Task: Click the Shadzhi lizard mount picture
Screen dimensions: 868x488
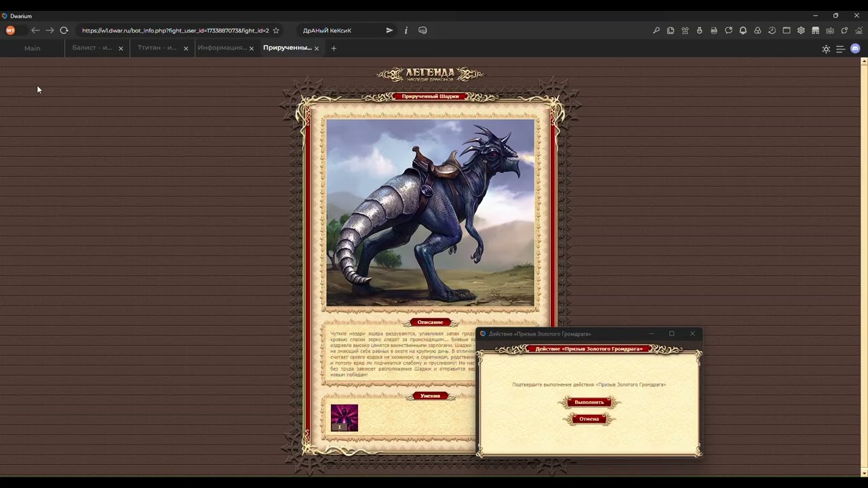Action: click(x=430, y=213)
